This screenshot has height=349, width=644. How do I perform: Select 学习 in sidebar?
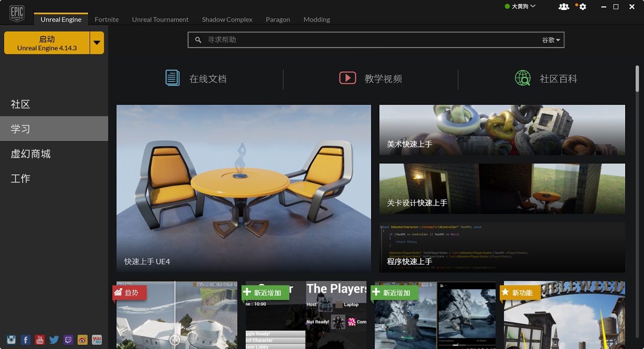coord(54,129)
